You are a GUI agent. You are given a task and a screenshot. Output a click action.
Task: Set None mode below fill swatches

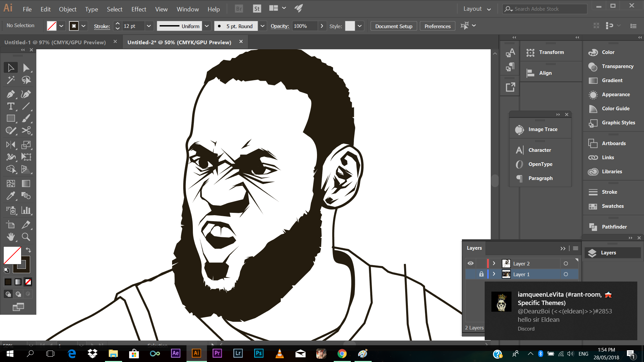tap(28, 282)
